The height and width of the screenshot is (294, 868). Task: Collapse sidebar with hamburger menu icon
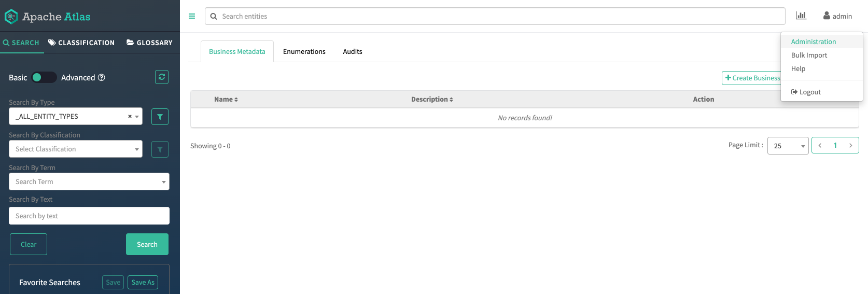point(192,16)
